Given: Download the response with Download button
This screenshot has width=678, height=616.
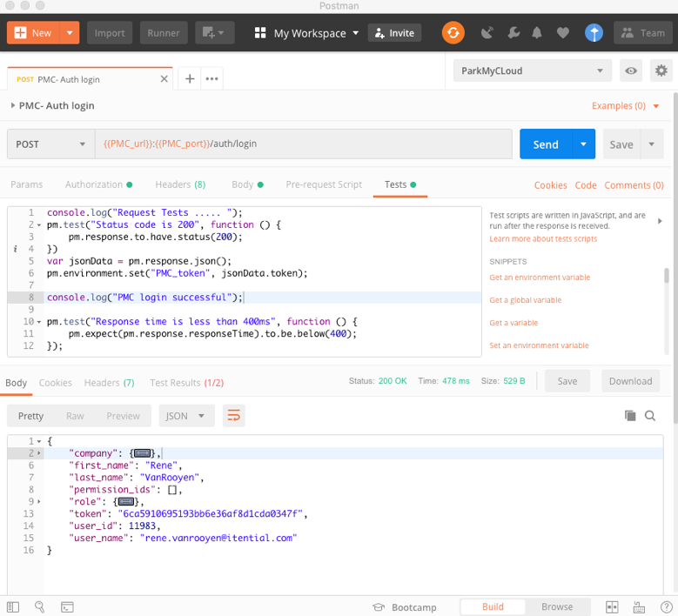Looking at the screenshot, I should [x=630, y=381].
